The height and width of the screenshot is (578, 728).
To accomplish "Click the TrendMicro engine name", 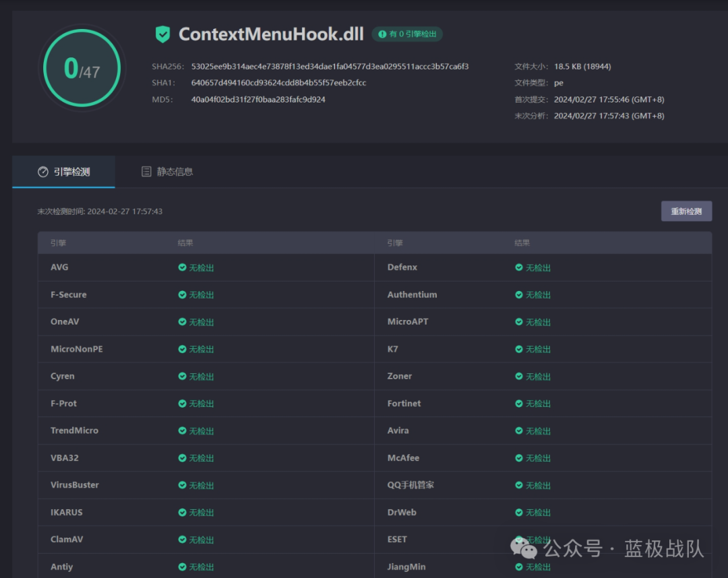I will [74, 430].
